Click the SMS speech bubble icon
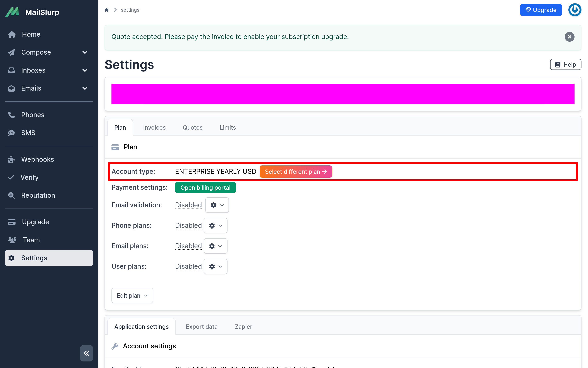Image resolution: width=588 pixels, height=368 pixels. pyautogui.click(x=11, y=133)
